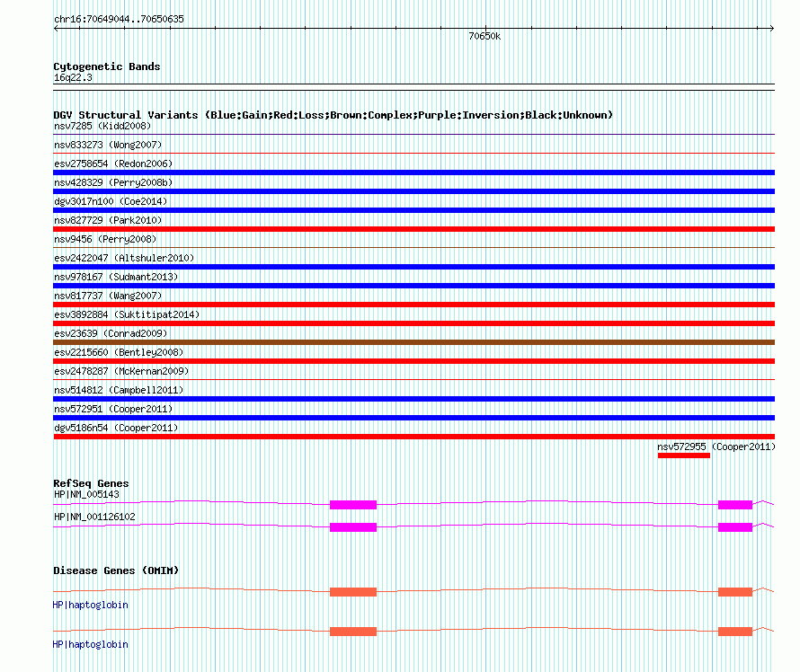Click the red nsv827729 Park2010 loss bar
800x672 pixels.
(x=413, y=229)
